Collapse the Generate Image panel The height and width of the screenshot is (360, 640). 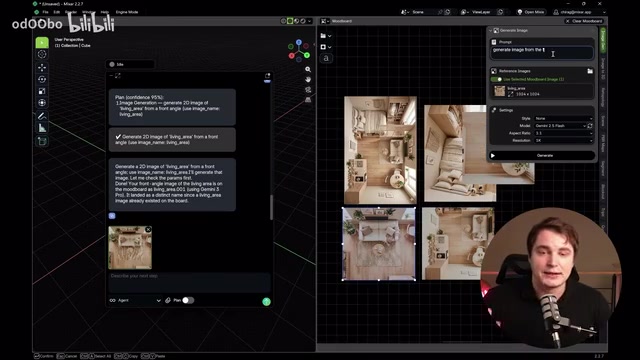tap(491, 31)
